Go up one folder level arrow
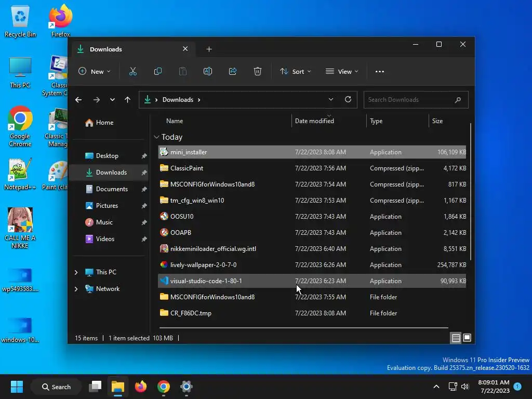 click(128, 100)
